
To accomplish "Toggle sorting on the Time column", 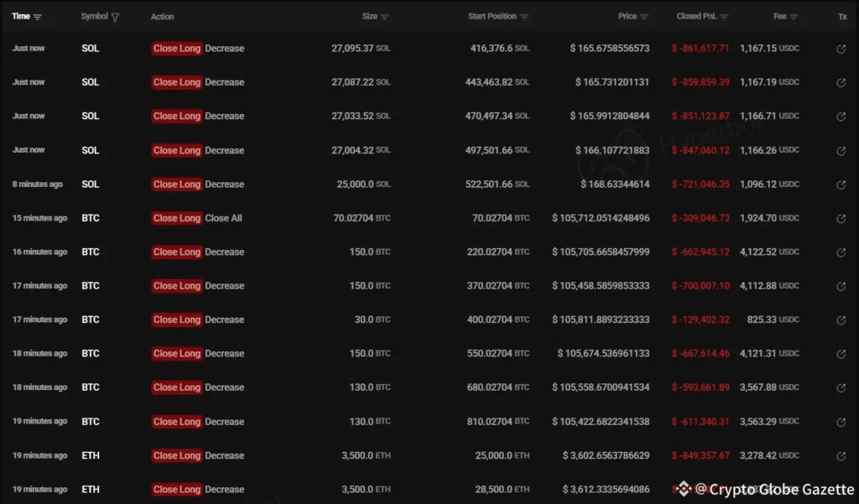I will (x=38, y=15).
